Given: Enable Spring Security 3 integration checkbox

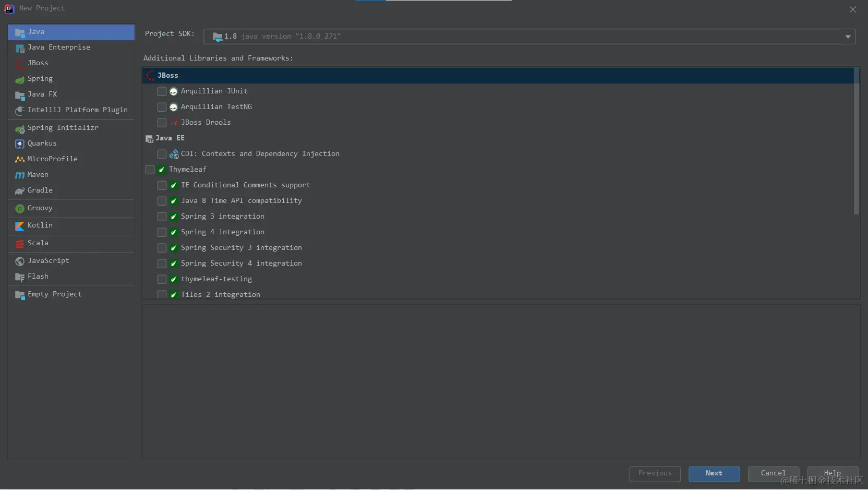Looking at the screenshot, I should tap(162, 248).
